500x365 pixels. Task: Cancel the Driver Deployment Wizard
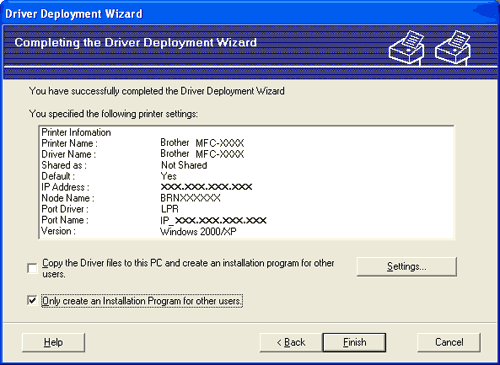point(449,342)
